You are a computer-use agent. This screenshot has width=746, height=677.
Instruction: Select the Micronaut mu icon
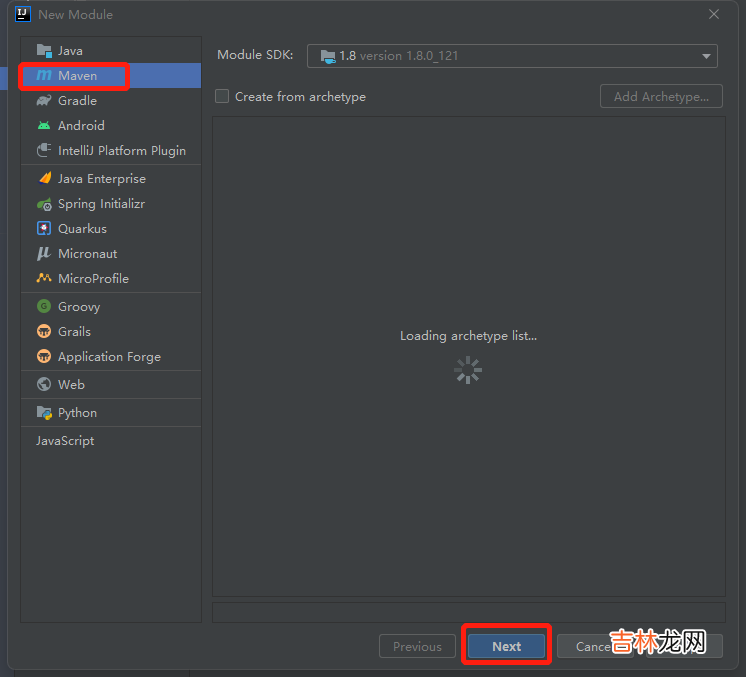(44, 254)
